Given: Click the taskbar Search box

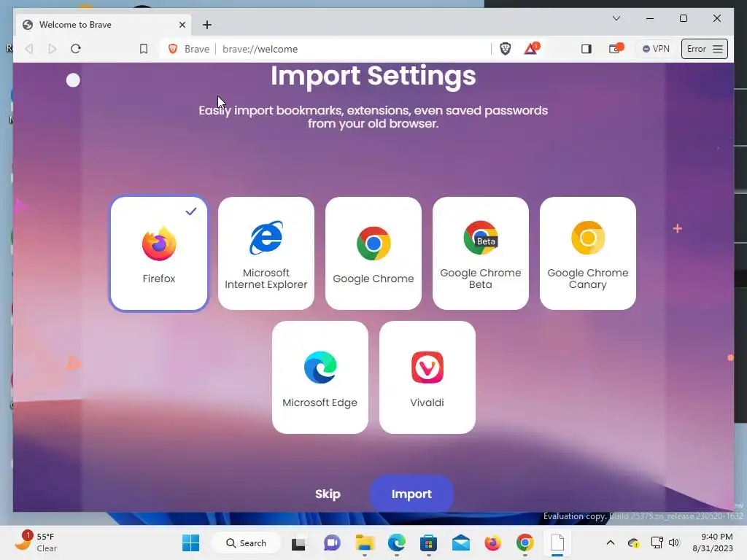Looking at the screenshot, I should (246, 542).
